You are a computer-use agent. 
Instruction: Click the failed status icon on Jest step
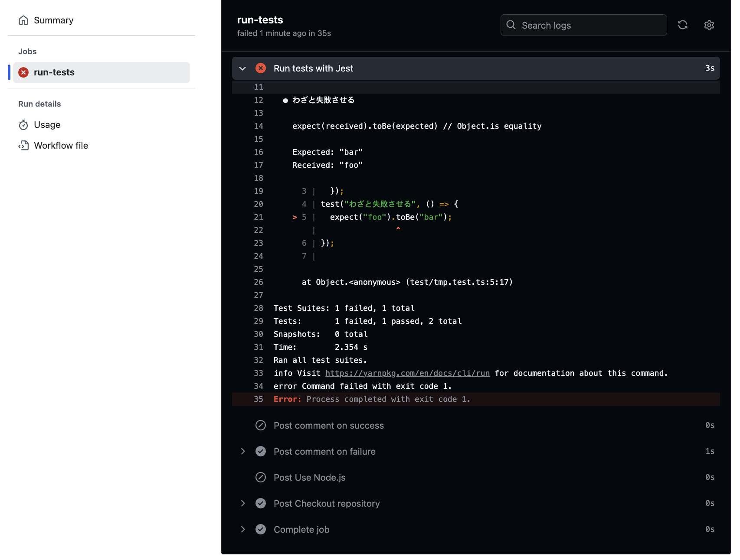click(261, 68)
